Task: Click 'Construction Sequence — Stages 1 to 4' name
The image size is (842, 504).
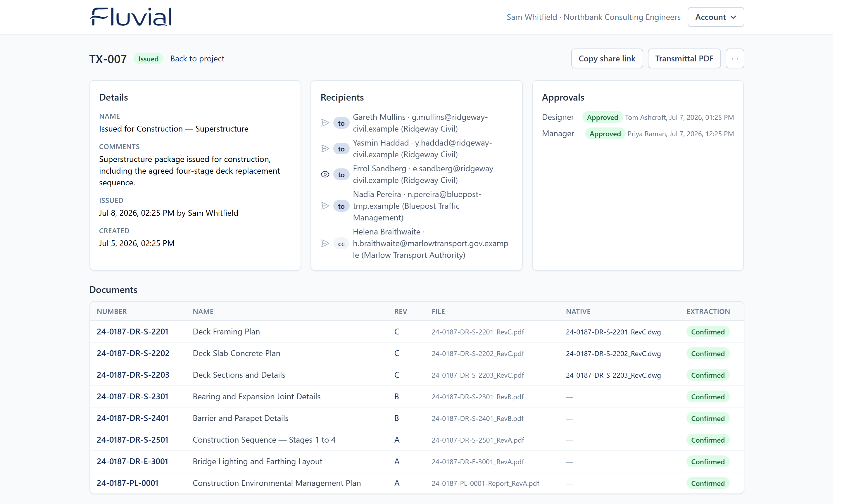Action: (x=264, y=440)
